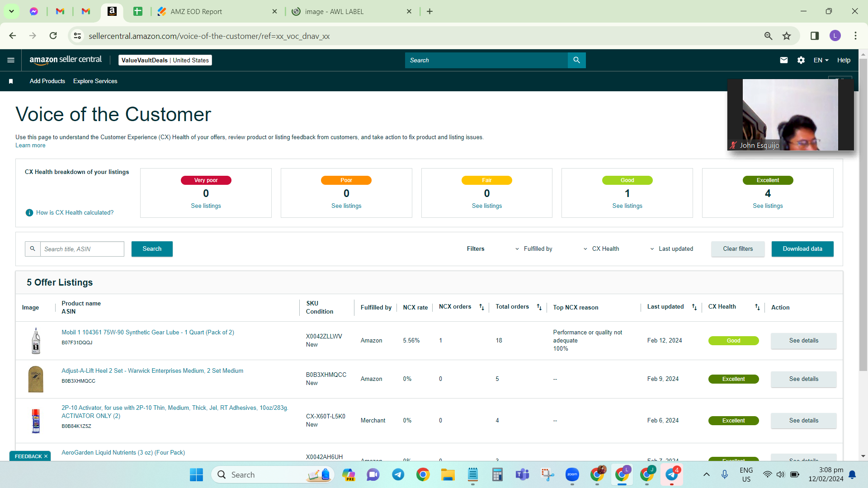
Task: Open the Seller Central hamburger menu
Action: 11,60
